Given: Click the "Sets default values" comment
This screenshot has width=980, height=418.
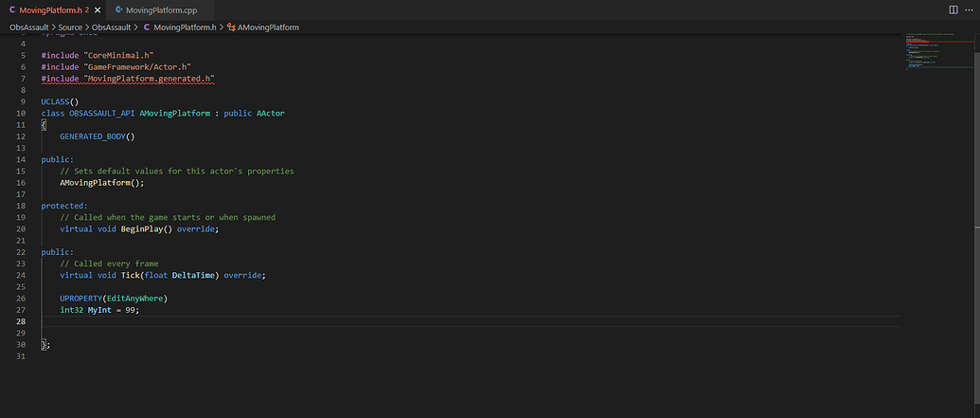Looking at the screenshot, I should [177, 171].
